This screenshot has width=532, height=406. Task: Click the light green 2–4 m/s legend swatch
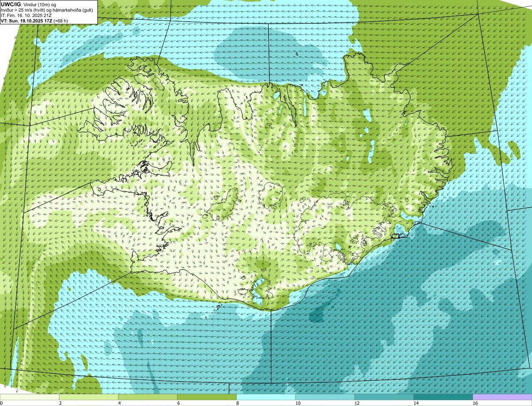click(89, 397)
